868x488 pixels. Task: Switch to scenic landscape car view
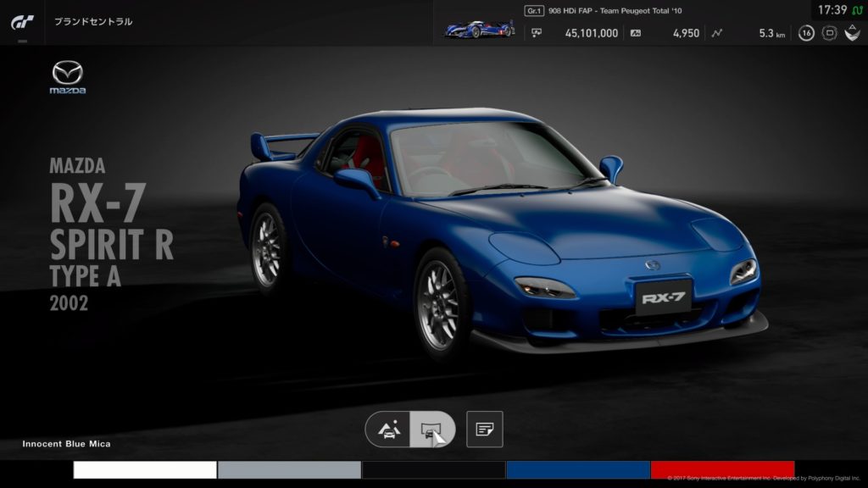(x=388, y=430)
